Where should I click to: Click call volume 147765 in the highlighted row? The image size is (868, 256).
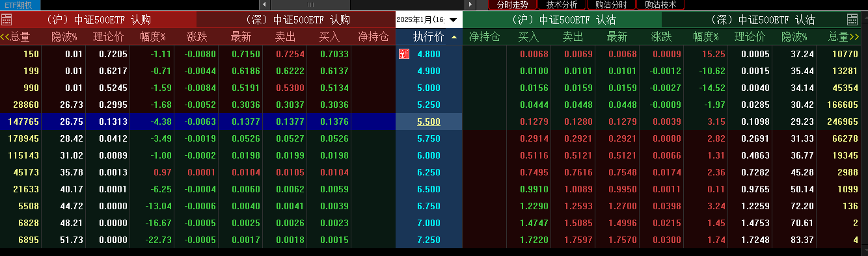pyautogui.click(x=23, y=122)
